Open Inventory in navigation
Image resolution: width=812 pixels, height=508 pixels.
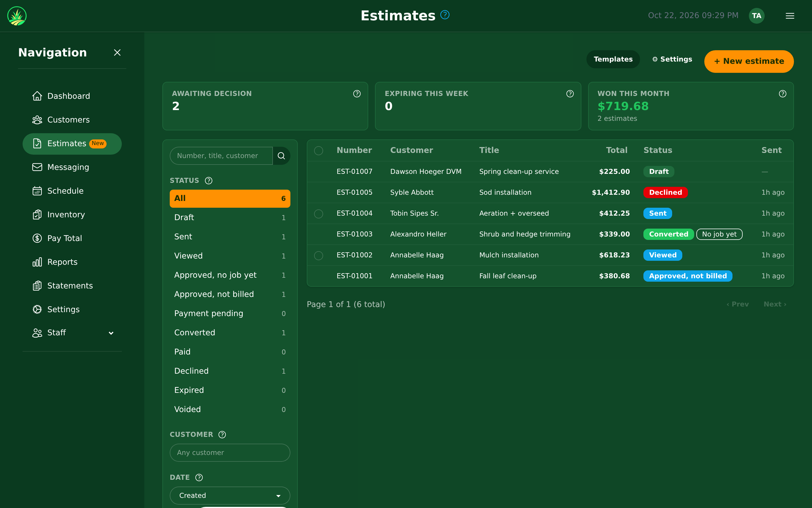click(x=72, y=215)
